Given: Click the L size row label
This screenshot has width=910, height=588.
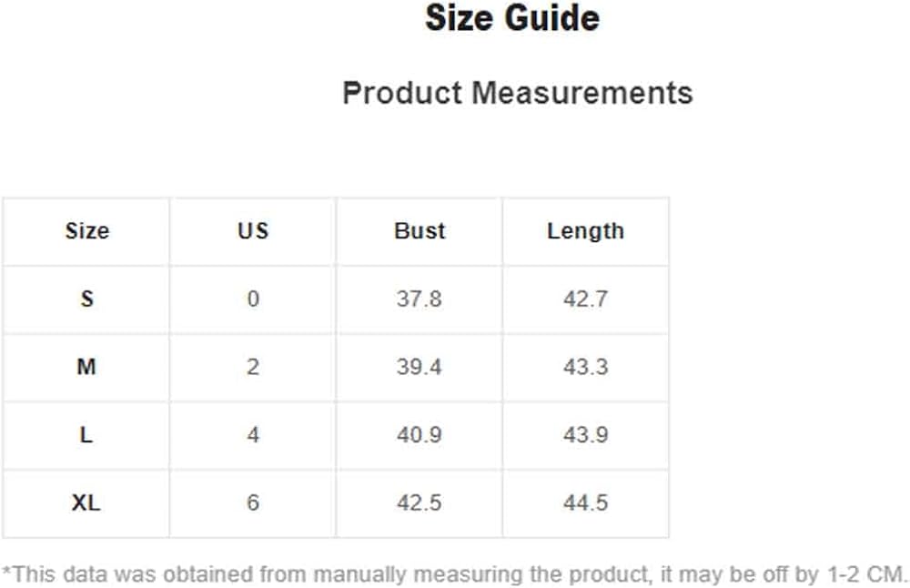Looking at the screenshot, I should (x=86, y=435).
